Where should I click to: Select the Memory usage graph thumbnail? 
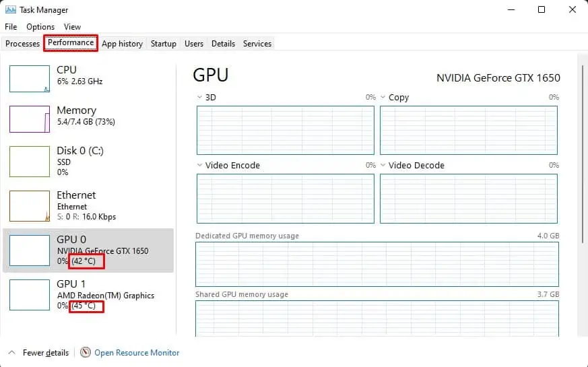tap(30, 119)
